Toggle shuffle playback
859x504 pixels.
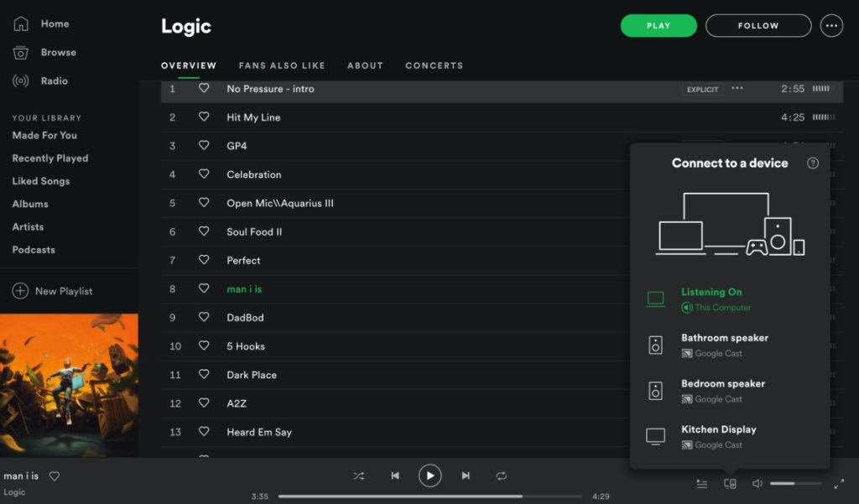coord(359,475)
